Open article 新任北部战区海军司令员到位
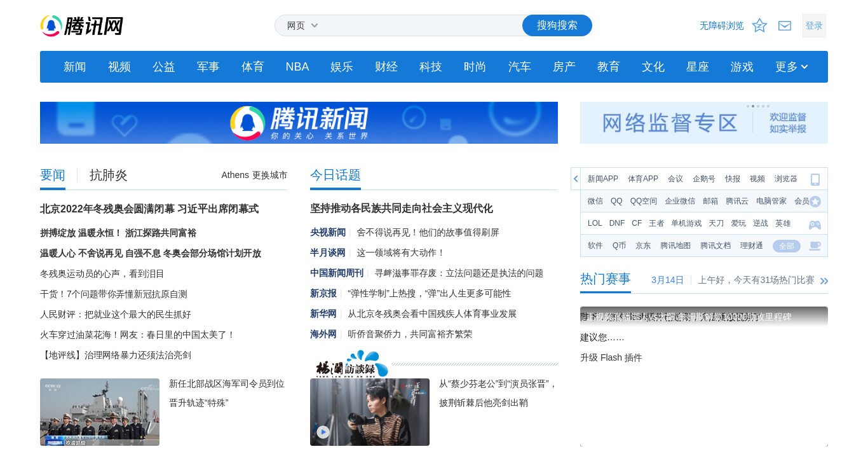This screenshot has height=463, width=868. pyautogui.click(x=227, y=393)
